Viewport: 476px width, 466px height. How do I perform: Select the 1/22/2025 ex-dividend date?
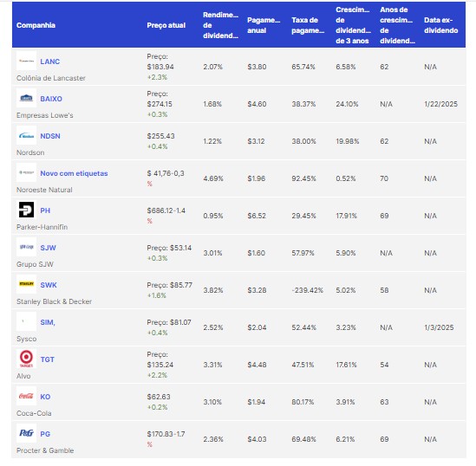440,104
